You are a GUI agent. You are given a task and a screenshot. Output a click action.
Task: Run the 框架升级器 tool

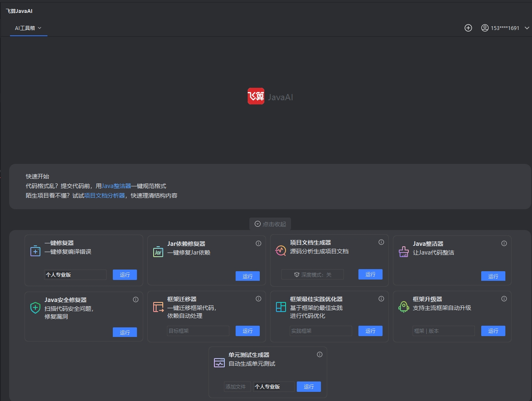(493, 331)
